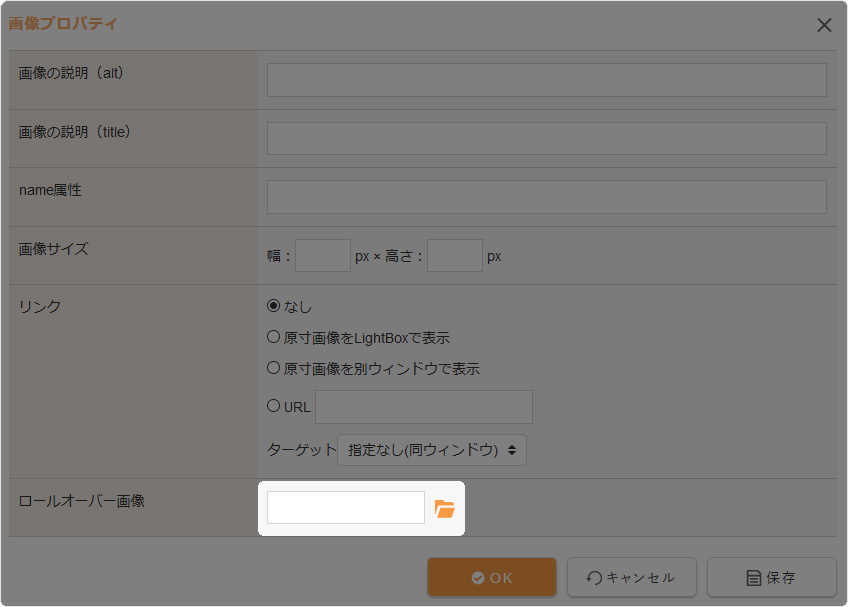Click the ロールオーバー画像 label

[82, 501]
